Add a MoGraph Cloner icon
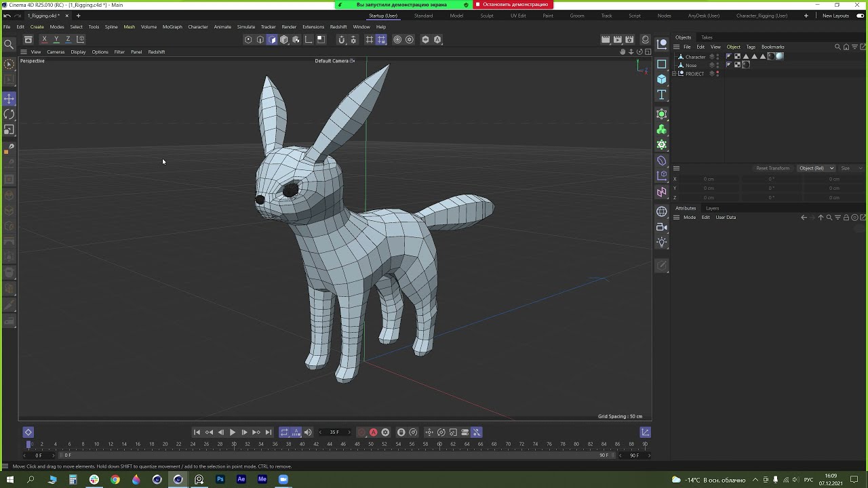The width and height of the screenshot is (868, 488). tap(662, 129)
